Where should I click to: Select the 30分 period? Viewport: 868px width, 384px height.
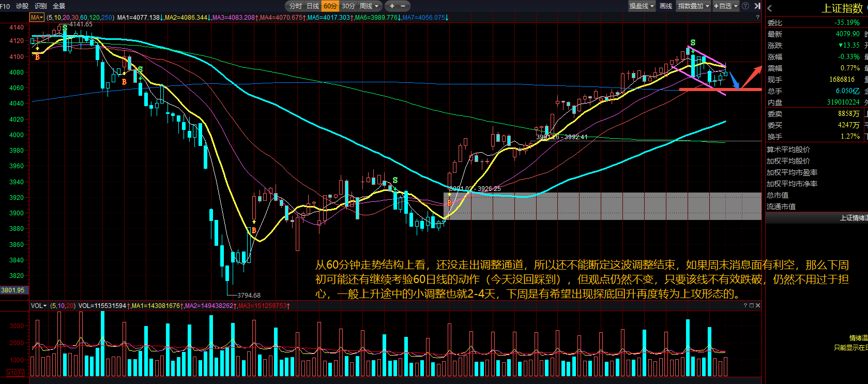(348, 6)
